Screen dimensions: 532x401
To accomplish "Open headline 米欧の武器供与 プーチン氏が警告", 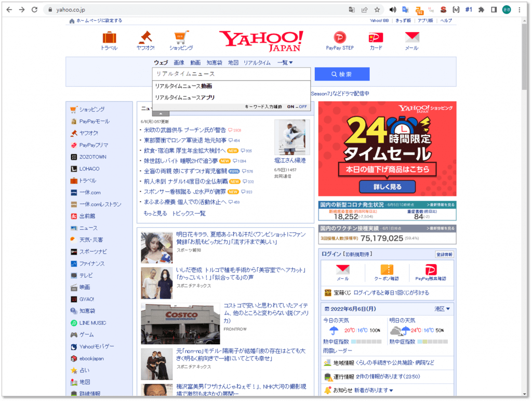I will (184, 130).
